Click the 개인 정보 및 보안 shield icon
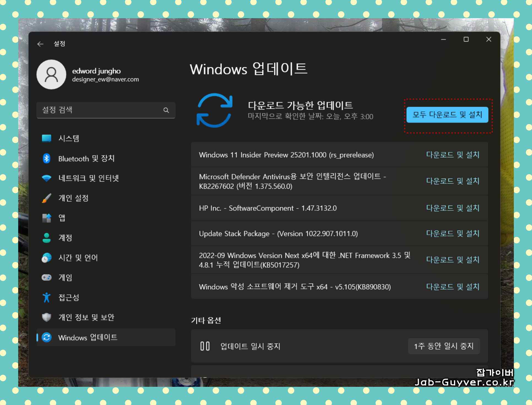 [x=47, y=317]
